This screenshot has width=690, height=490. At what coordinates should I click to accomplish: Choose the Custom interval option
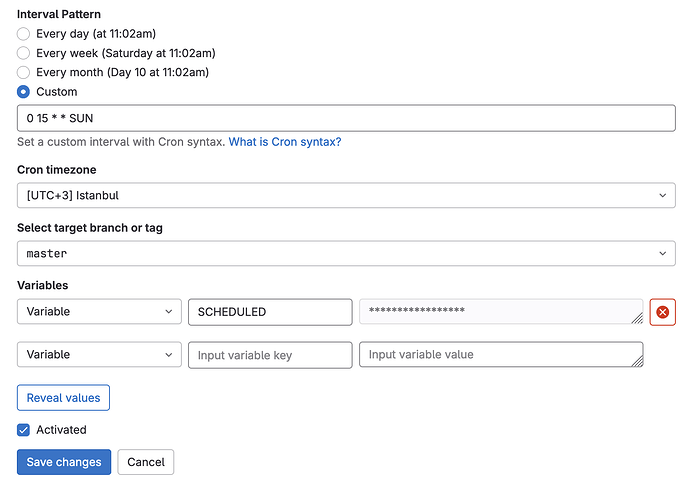[24, 92]
